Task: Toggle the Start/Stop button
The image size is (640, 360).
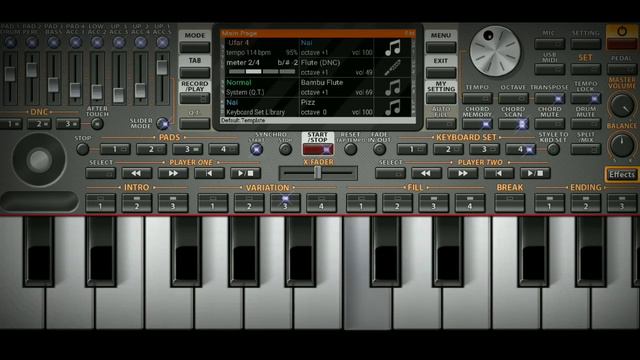Action: click(318, 149)
